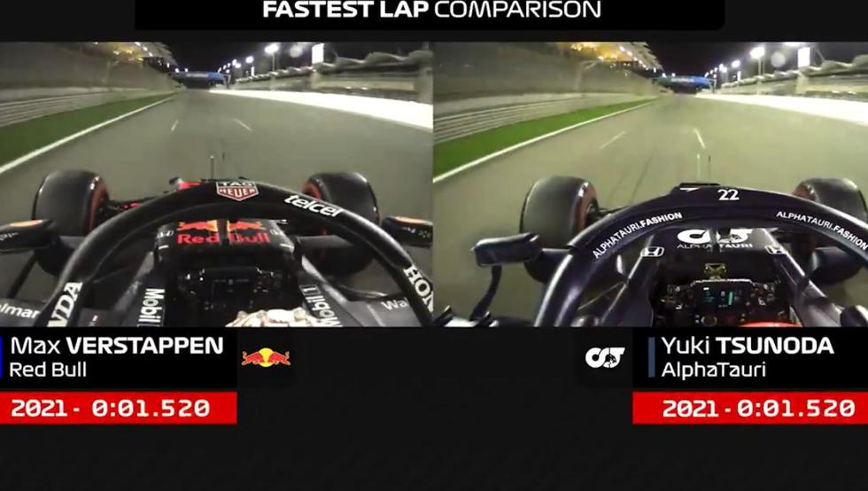Viewport: 868px width, 491px height.
Task: Click the Honda logo on AlphaTauri cockpit
Action: click(x=652, y=251)
